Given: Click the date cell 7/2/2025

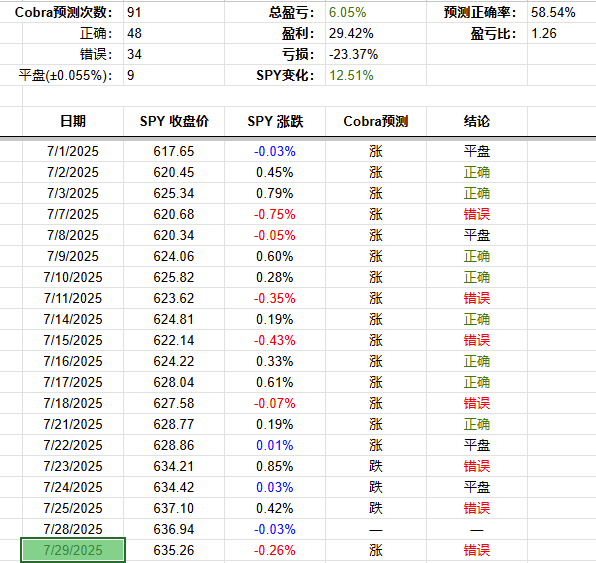Looking at the screenshot, I should tap(73, 172).
